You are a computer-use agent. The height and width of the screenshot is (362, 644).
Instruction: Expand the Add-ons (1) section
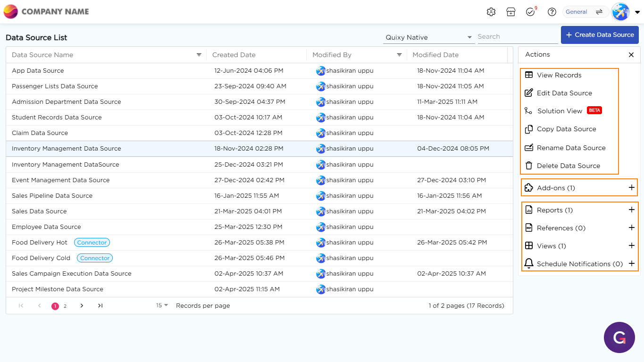[632, 188]
